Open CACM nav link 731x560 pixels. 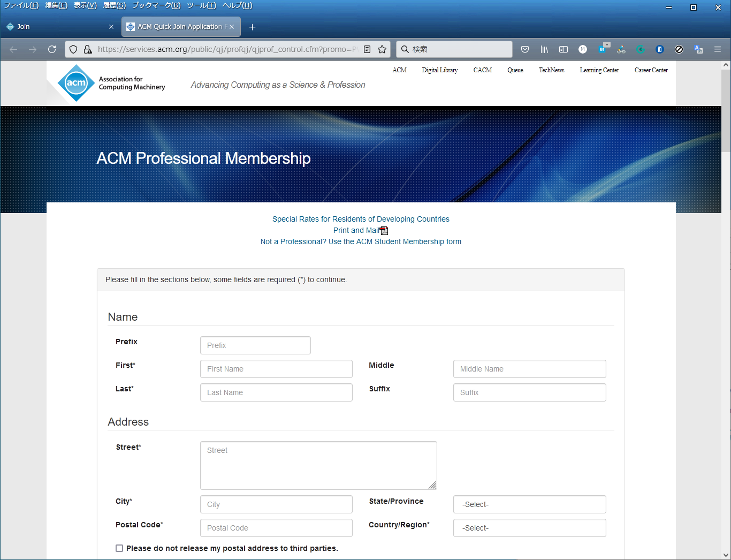point(483,70)
